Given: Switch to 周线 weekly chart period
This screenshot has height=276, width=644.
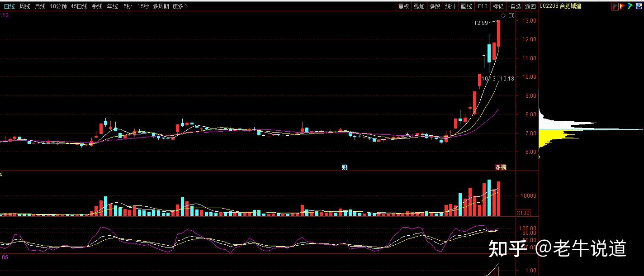Looking at the screenshot, I should [x=25, y=6].
